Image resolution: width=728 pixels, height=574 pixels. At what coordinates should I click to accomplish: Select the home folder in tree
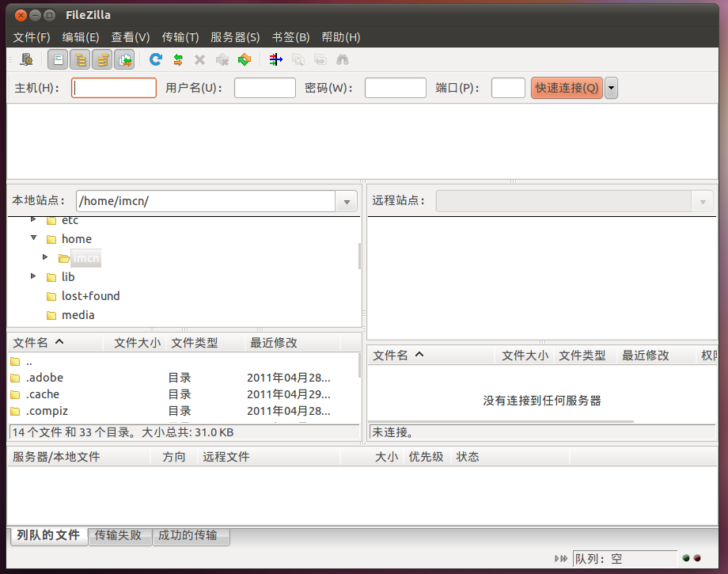77,238
